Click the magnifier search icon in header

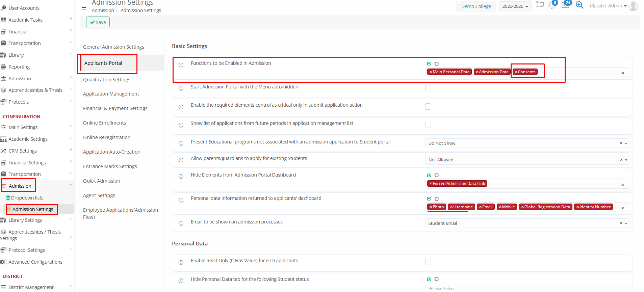579,5
